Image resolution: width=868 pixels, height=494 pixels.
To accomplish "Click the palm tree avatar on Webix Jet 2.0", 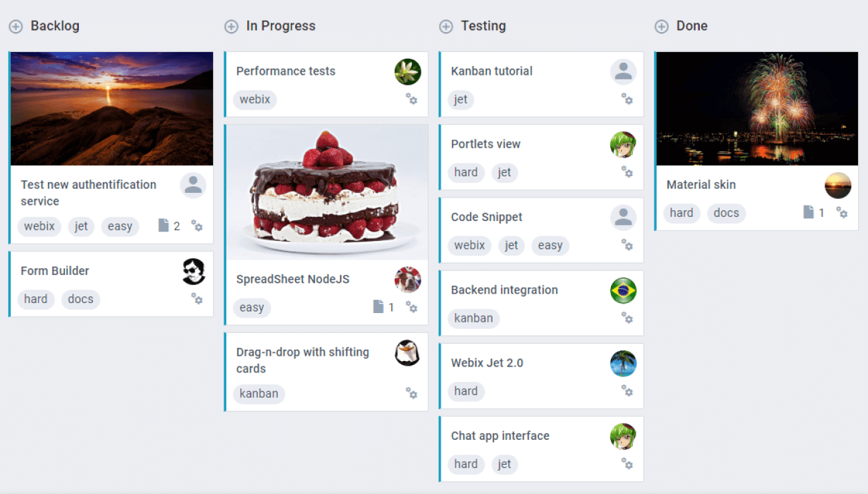I will pos(623,364).
